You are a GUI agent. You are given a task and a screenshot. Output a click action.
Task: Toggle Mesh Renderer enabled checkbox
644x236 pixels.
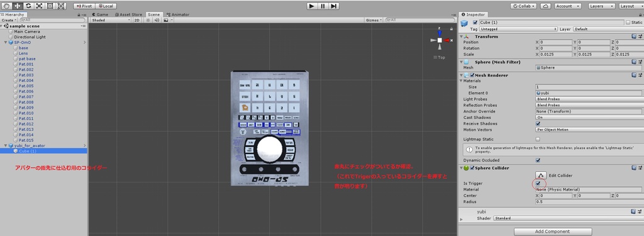point(472,76)
